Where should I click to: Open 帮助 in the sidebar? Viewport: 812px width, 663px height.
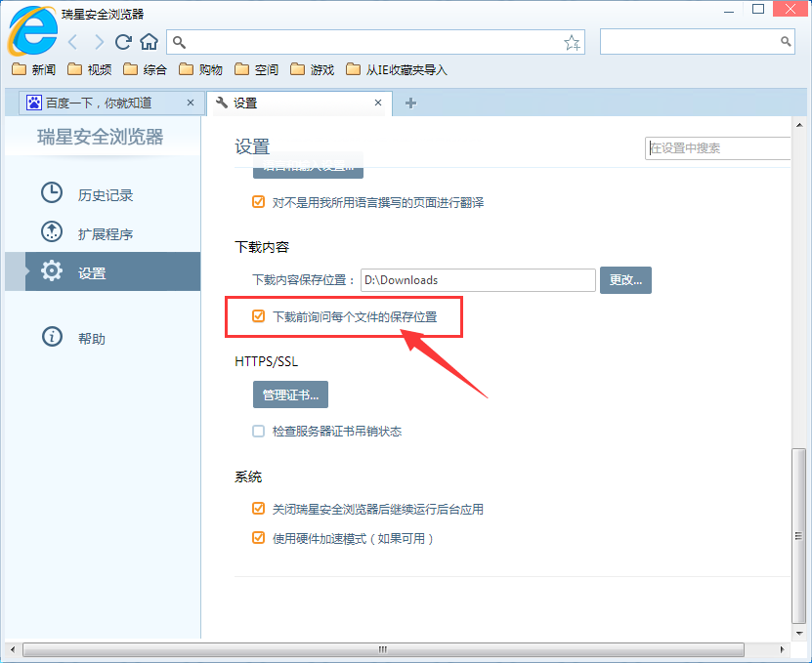click(92, 338)
